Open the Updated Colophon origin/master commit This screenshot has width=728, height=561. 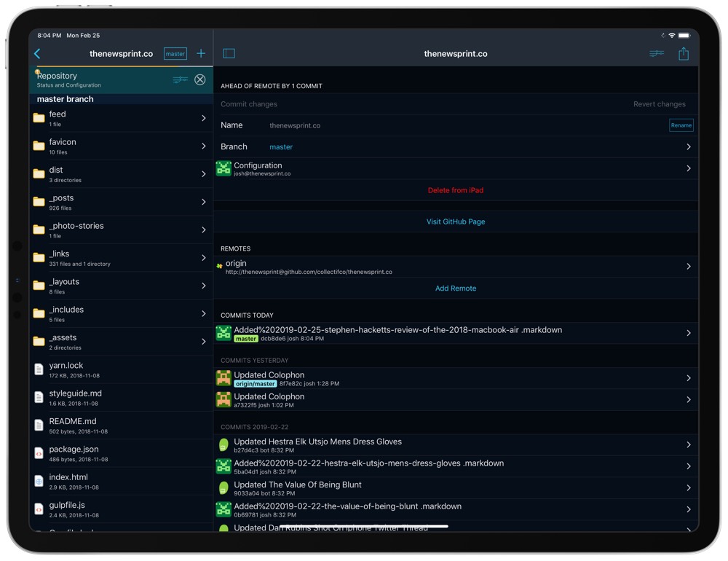[x=456, y=378]
